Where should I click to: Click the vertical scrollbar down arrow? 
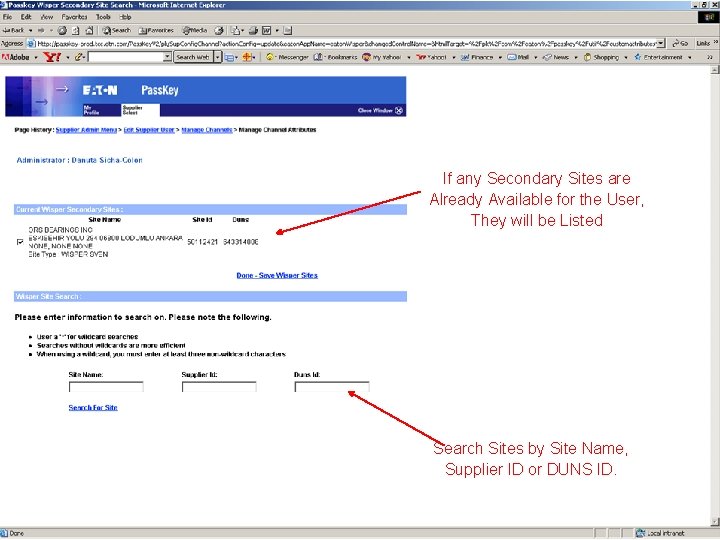(714, 522)
